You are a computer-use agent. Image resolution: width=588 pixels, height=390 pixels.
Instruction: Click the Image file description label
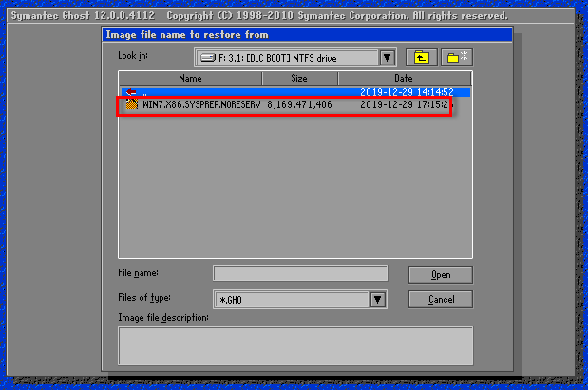pyautogui.click(x=163, y=318)
